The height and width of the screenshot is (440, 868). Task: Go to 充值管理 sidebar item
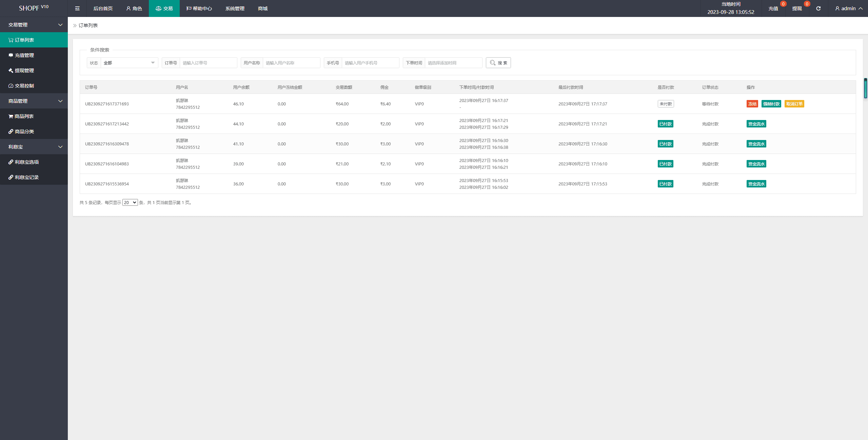24,55
